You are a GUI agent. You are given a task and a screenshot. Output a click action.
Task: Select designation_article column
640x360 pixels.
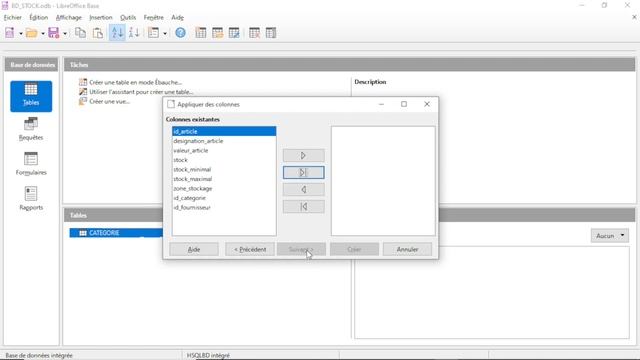click(224, 141)
